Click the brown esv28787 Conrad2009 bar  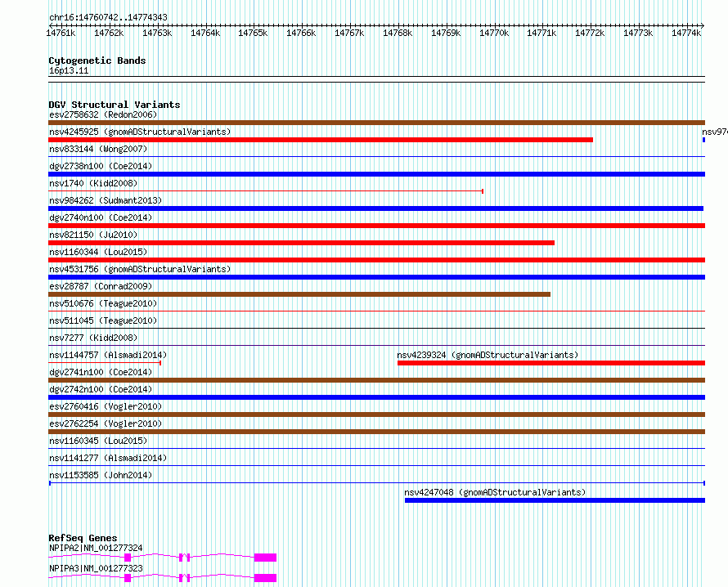tap(299, 294)
